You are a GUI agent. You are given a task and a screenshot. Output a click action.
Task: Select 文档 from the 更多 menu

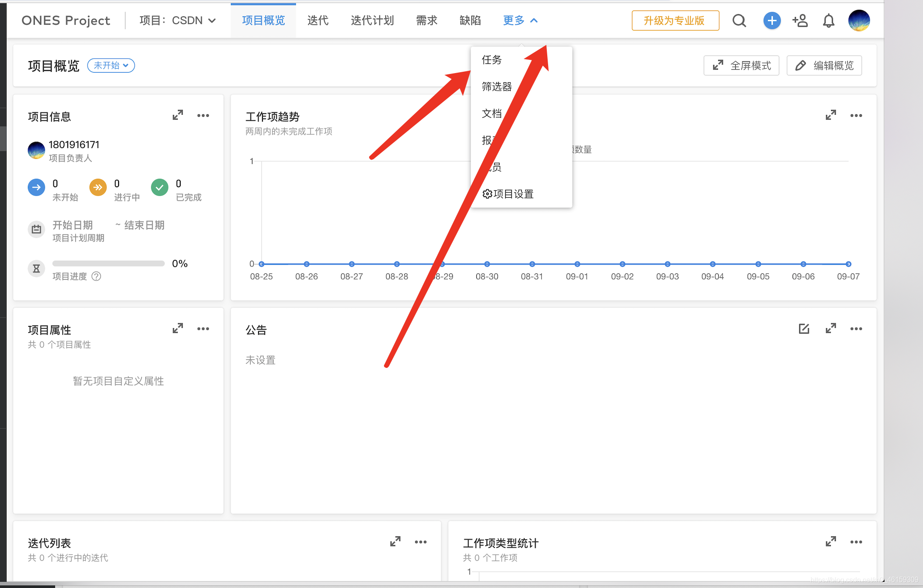[521, 114]
